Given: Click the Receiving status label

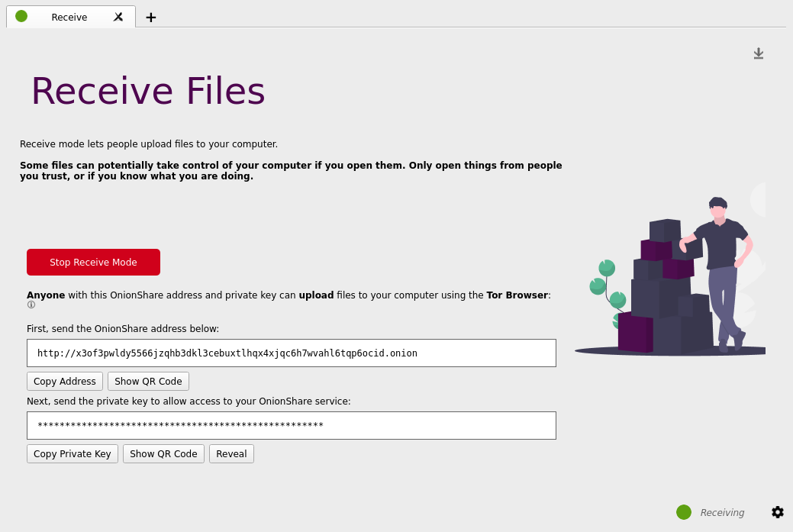Looking at the screenshot, I should tap(722, 513).
